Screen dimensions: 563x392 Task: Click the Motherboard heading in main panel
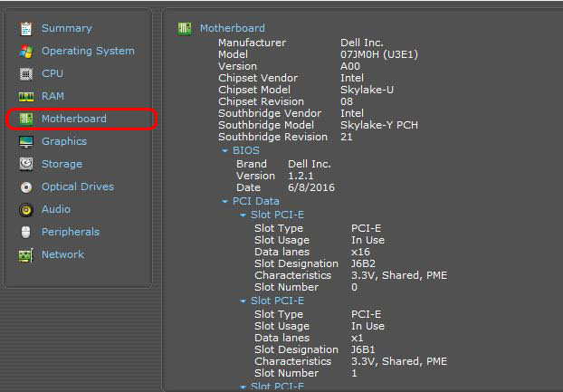pyautogui.click(x=233, y=28)
